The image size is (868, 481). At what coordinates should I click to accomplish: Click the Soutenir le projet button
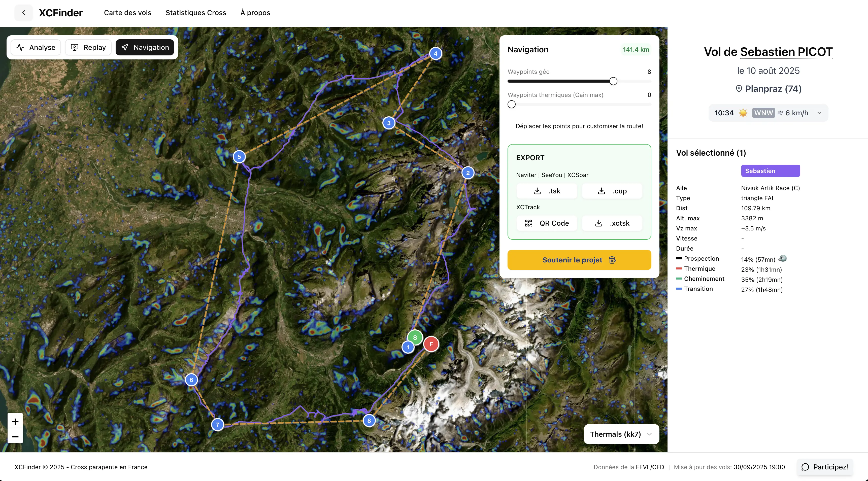pyautogui.click(x=579, y=260)
